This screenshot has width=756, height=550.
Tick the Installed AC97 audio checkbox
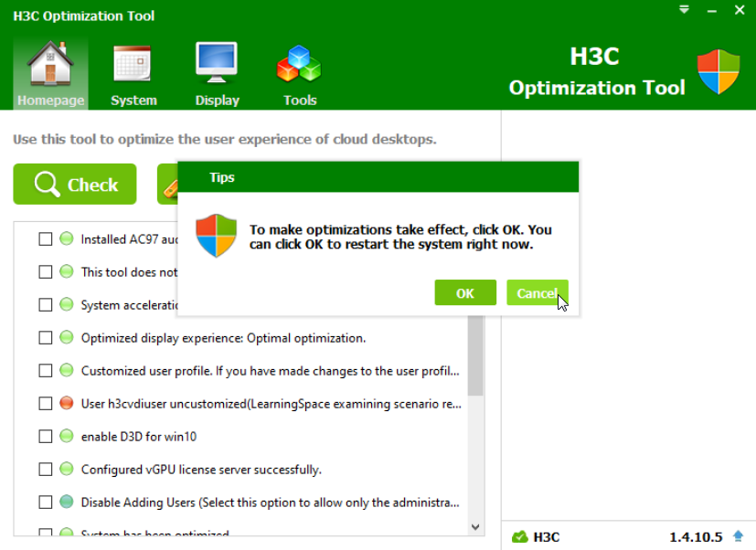[x=46, y=239]
